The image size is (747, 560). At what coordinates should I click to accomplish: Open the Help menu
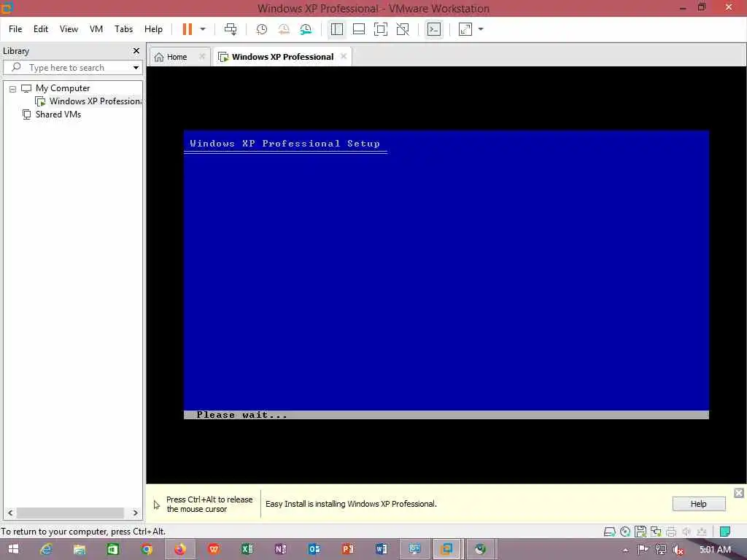click(x=153, y=29)
